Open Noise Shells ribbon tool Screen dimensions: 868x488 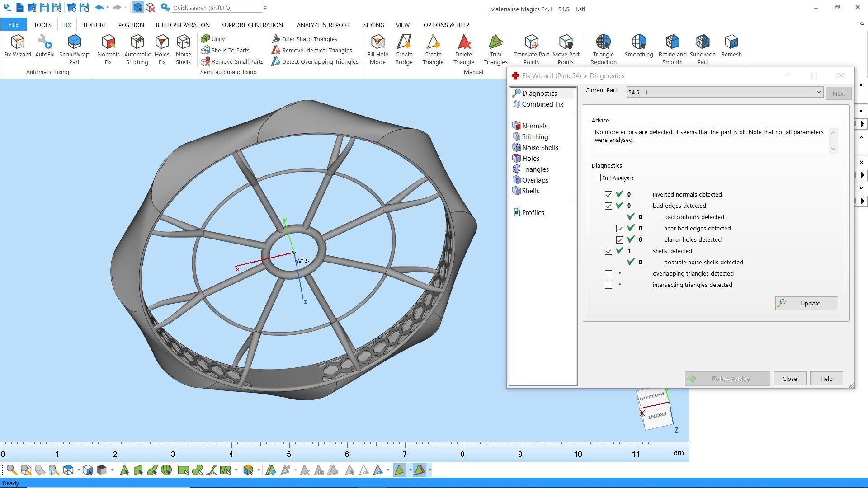[x=183, y=50]
